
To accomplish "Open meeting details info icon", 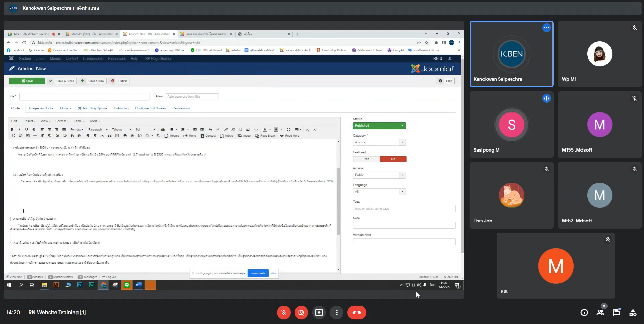I will pyautogui.click(x=584, y=313).
